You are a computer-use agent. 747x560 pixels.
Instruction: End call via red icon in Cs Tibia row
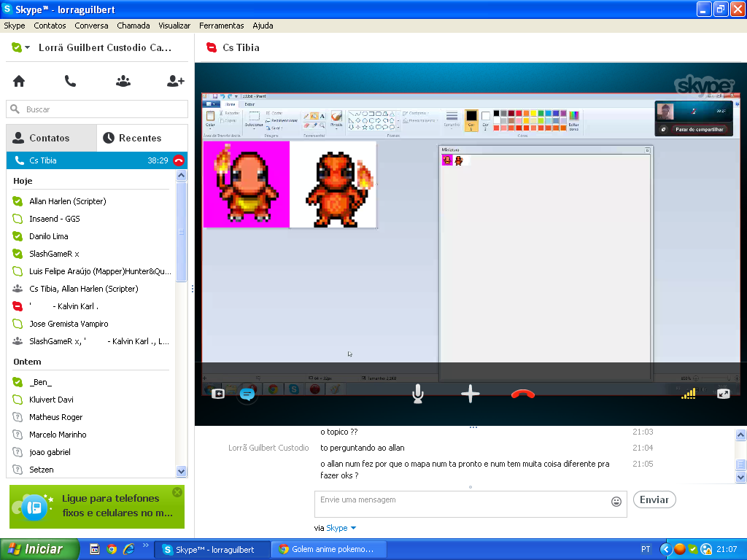[179, 160]
